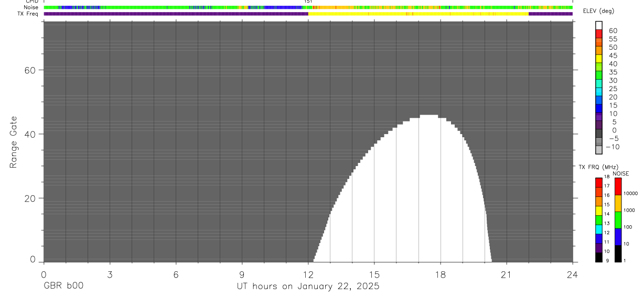The image size is (644, 297).
Task: Click the 'ELEV (deg)' legend title
Action: (599, 12)
